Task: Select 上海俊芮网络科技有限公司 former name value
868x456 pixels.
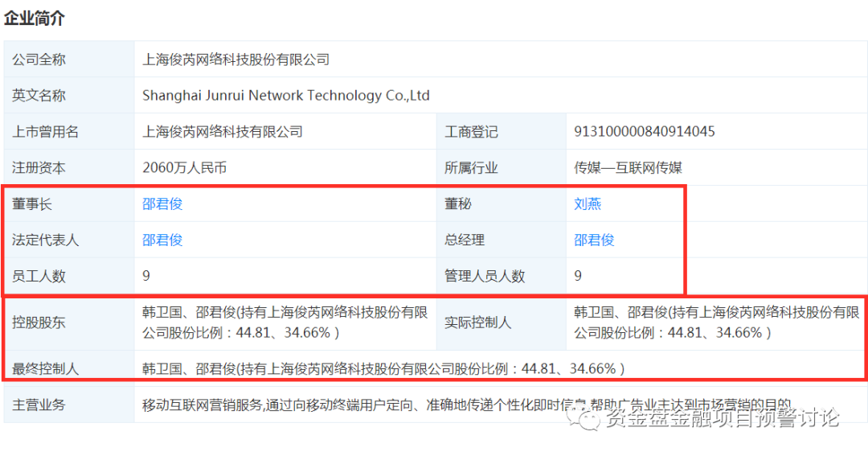Action: pos(223,131)
